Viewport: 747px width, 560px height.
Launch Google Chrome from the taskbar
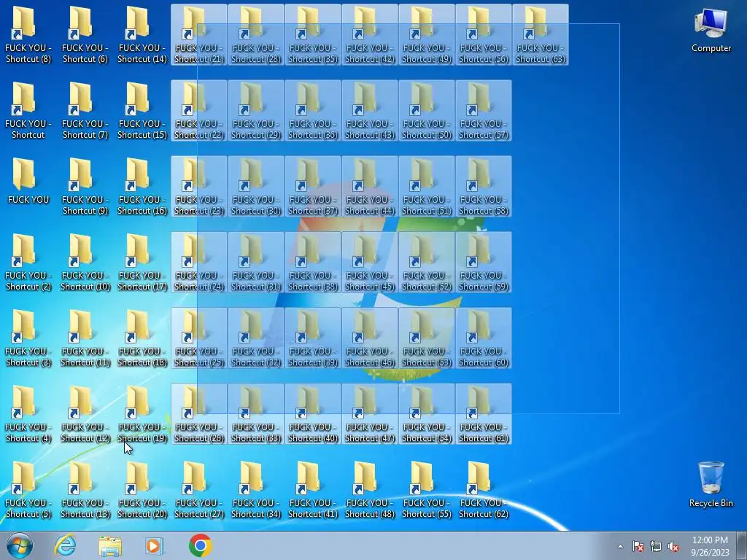[x=200, y=545]
